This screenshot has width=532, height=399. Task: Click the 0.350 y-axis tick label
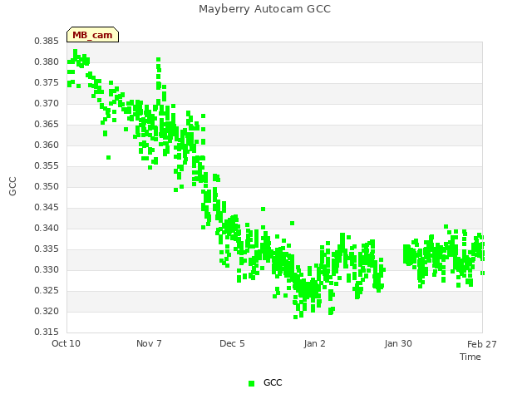point(47,186)
